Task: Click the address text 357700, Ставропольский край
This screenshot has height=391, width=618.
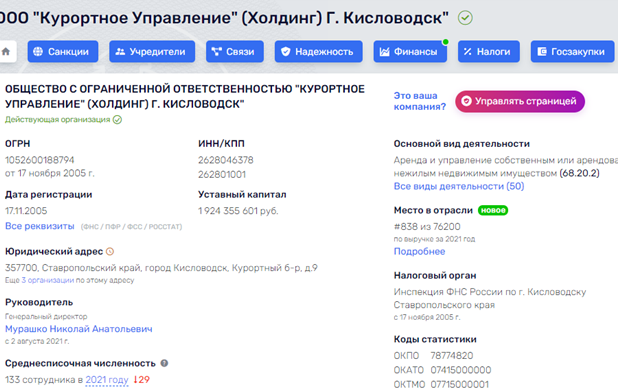Action: (x=161, y=268)
